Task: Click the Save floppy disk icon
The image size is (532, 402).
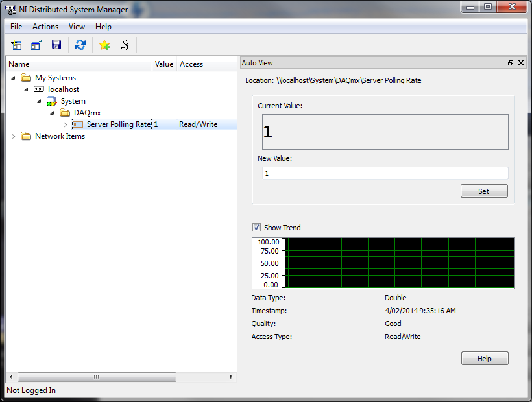Action: tap(56, 45)
